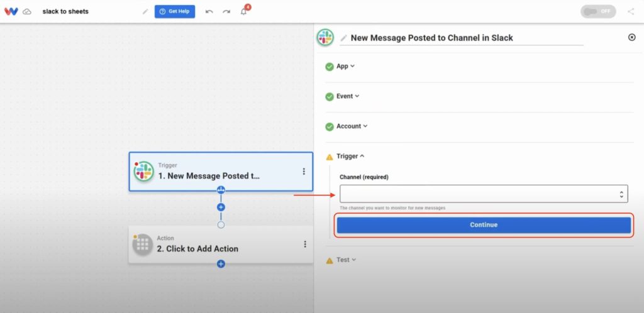Click the 'Channel (required)' label
The height and width of the screenshot is (313, 644).
click(x=364, y=177)
